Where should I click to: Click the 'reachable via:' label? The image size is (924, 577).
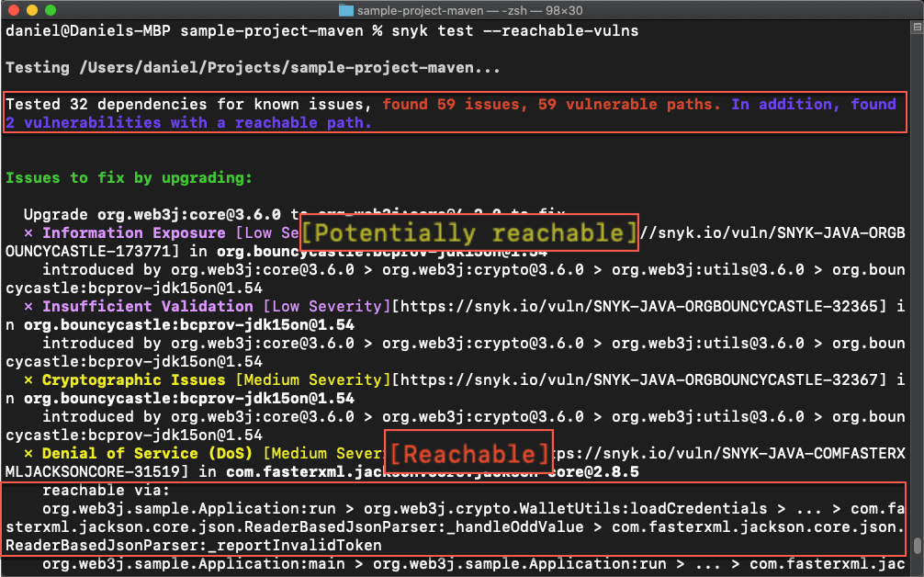point(106,491)
